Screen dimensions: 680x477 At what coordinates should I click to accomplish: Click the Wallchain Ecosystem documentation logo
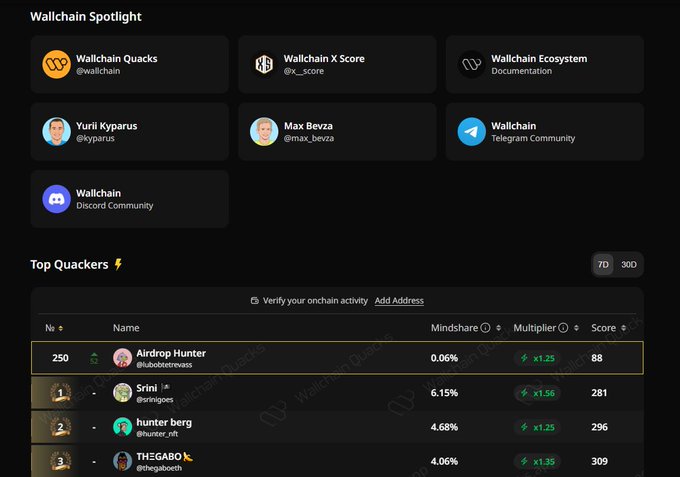click(471, 64)
